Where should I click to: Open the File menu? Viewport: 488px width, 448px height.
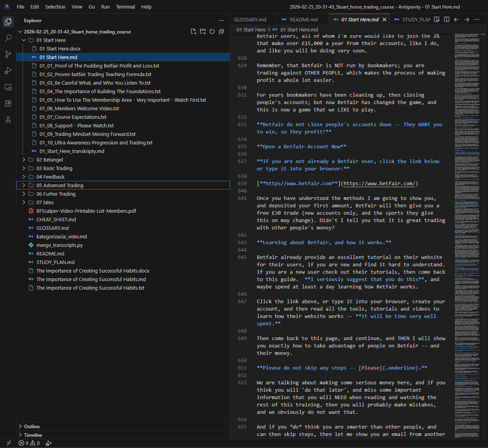point(21,7)
